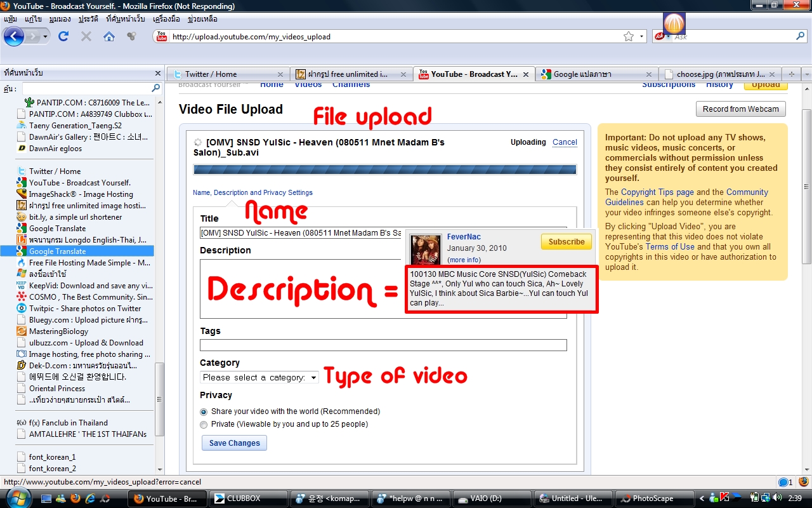
Task: Click the grey bubbles toolbar icon
Action: pos(131,36)
